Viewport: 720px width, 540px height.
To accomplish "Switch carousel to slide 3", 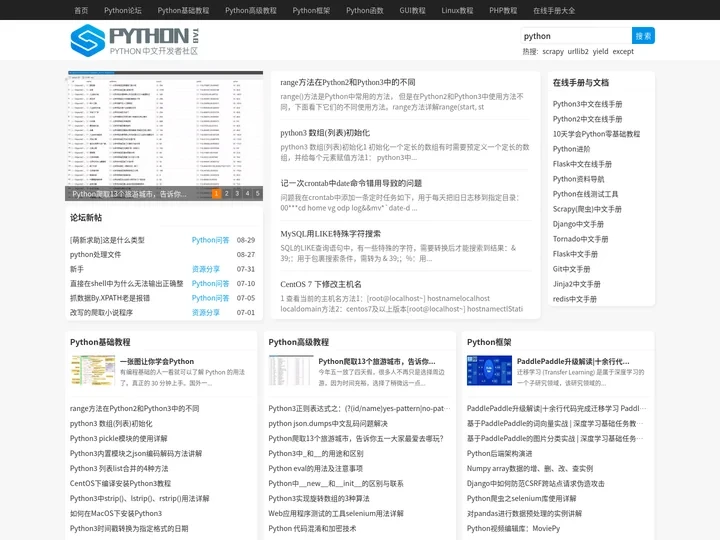I will point(237,194).
